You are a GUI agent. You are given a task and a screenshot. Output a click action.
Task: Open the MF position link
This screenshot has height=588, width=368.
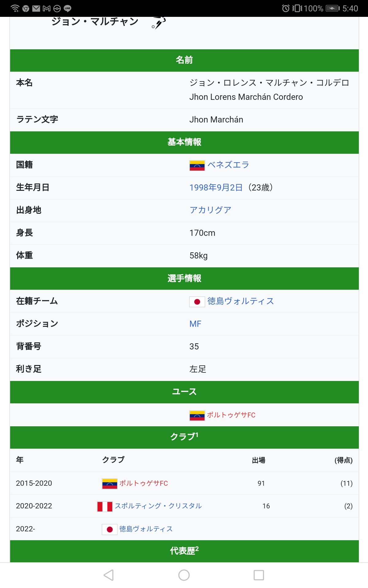[195, 324]
